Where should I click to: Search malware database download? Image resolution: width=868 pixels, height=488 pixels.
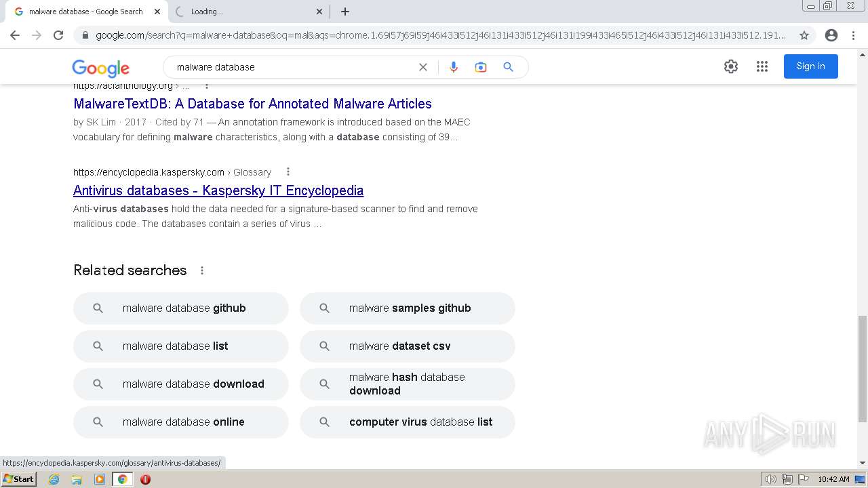(181, 384)
